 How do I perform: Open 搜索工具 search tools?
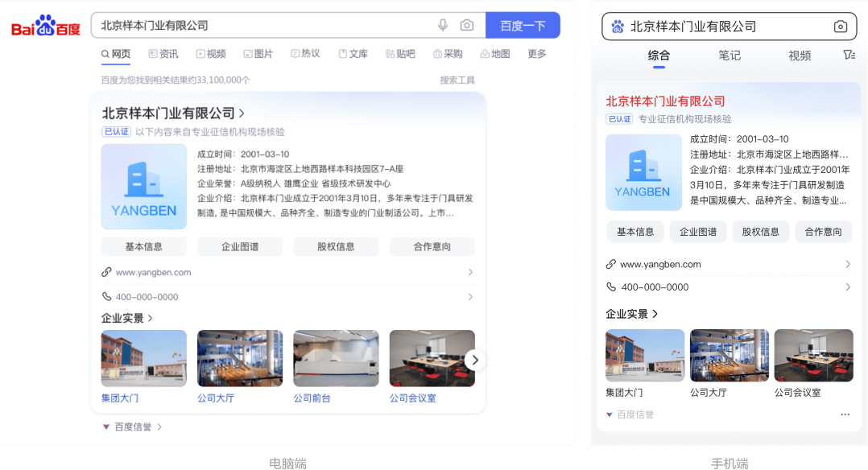457,80
